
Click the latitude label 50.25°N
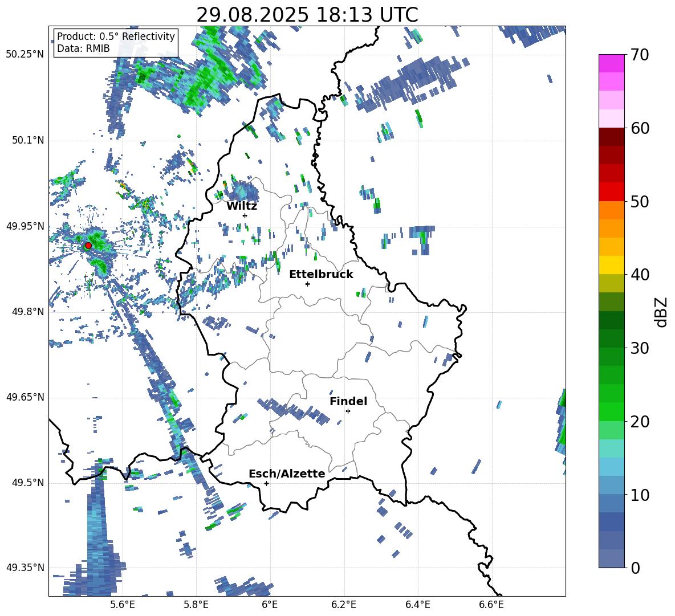click(x=26, y=55)
